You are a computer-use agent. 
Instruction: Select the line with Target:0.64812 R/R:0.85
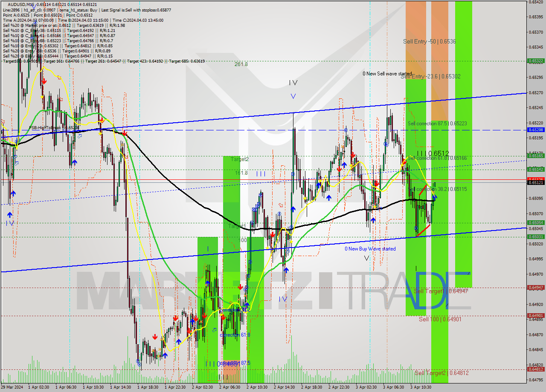[x=58, y=46]
